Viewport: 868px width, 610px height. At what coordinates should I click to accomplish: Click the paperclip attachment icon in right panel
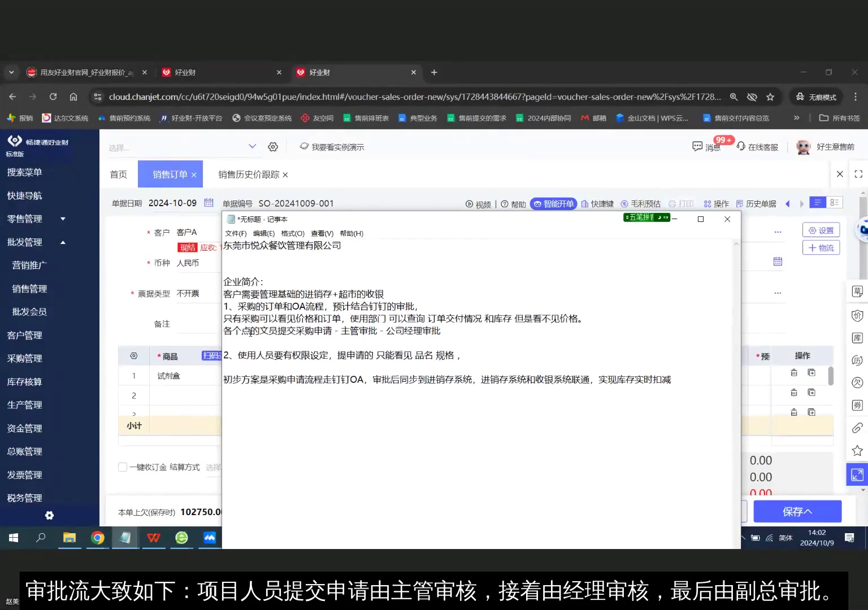pos(857,428)
